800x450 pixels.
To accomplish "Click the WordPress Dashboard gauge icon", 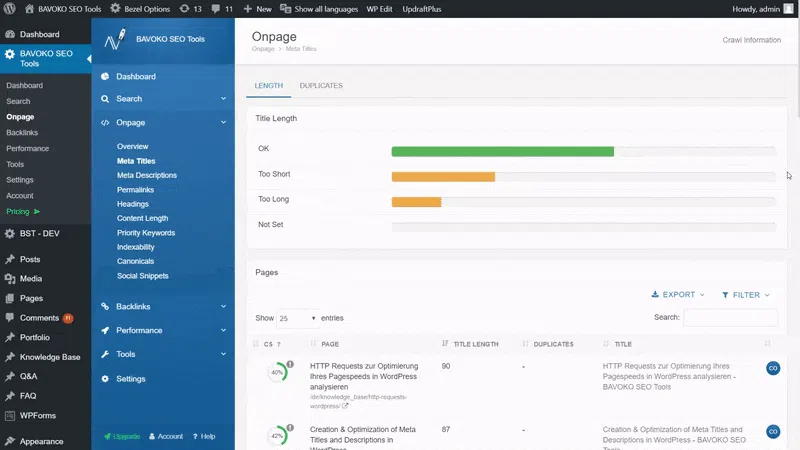I will click(10, 34).
